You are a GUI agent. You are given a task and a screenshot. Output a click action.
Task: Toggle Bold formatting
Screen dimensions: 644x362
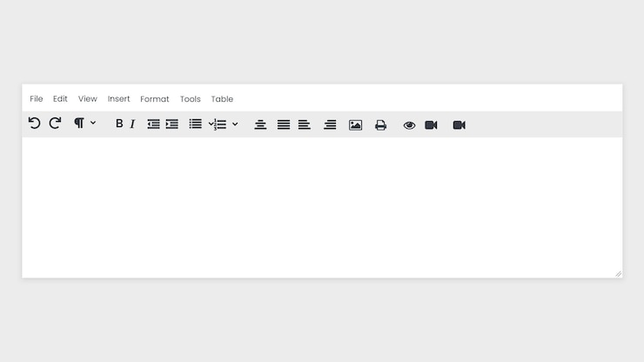pos(119,124)
